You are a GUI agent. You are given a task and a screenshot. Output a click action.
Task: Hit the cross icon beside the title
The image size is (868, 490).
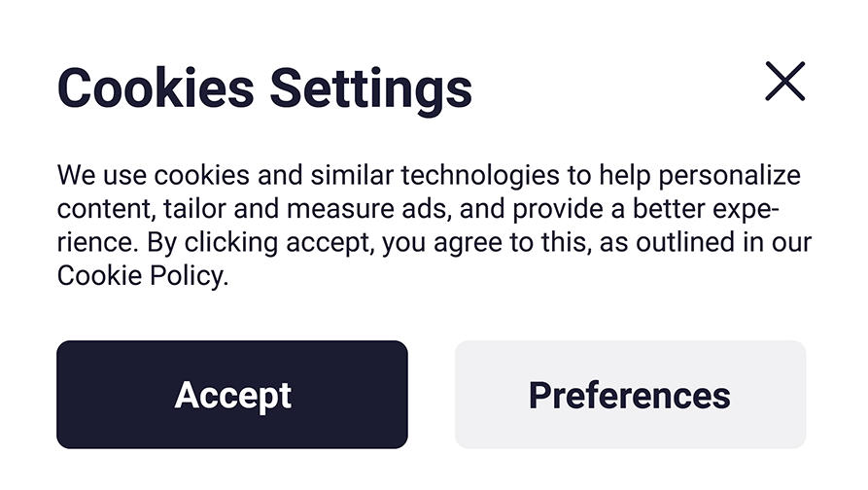coord(784,82)
